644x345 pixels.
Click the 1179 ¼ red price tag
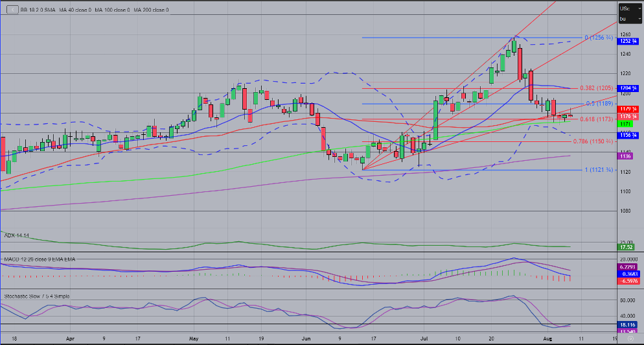click(x=628, y=109)
